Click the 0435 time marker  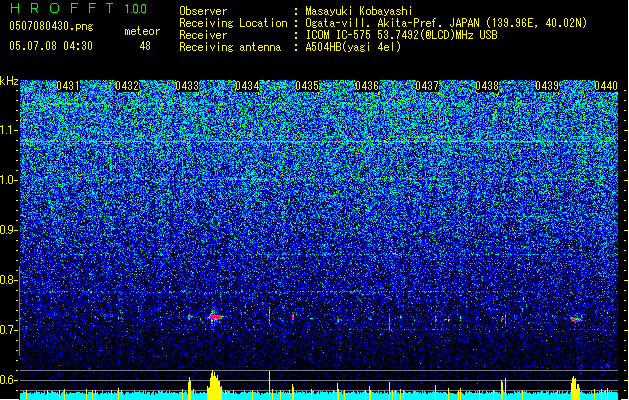307,86
